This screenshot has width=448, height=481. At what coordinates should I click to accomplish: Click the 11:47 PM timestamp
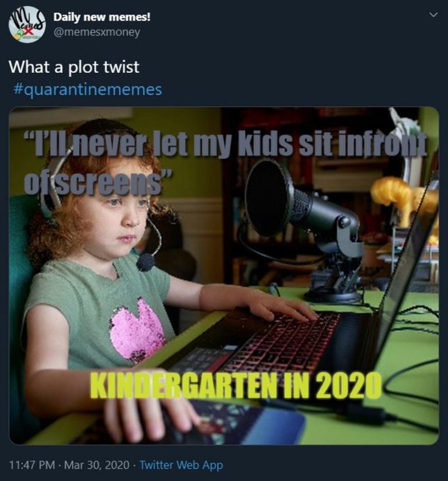(x=32, y=465)
